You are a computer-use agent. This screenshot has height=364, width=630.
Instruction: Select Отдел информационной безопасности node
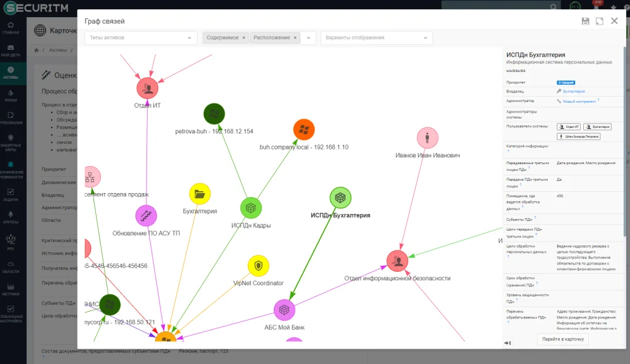(397, 261)
